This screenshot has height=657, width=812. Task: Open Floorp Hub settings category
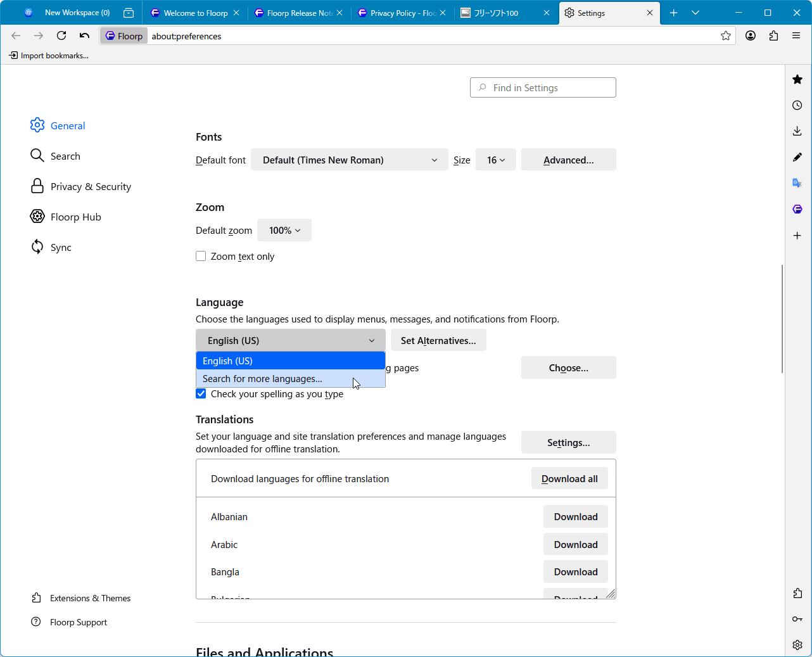(65, 217)
